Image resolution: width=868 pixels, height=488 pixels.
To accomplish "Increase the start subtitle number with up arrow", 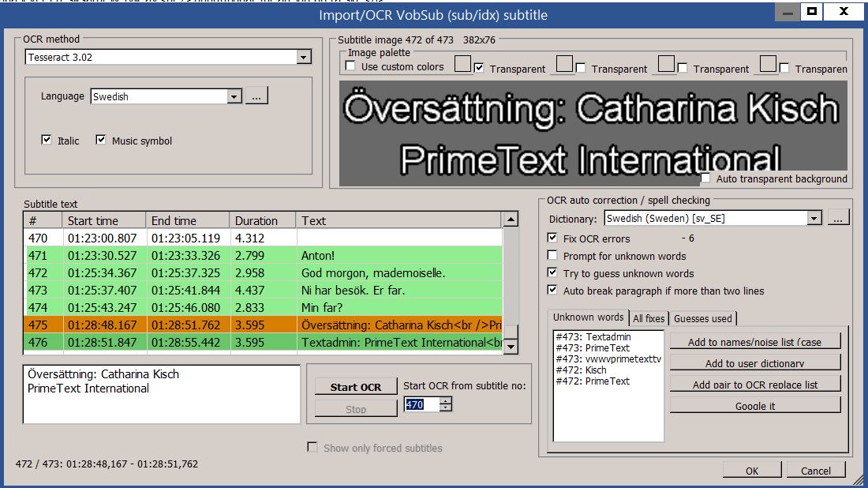I will tap(446, 400).
